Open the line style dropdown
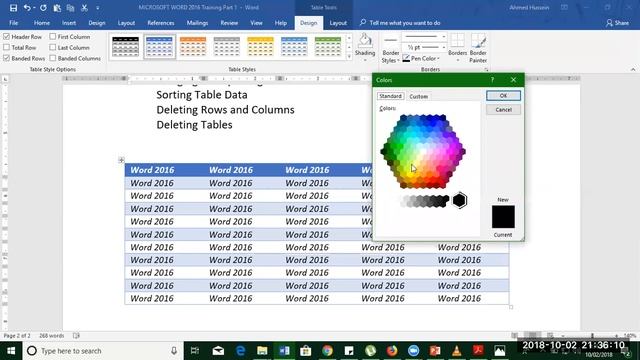The width and height of the screenshot is (640, 360). click(x=424, y=37)
